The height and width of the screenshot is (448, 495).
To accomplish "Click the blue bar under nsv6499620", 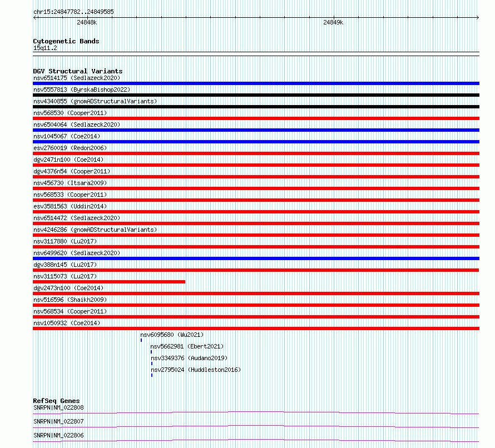I will [256, 258].
